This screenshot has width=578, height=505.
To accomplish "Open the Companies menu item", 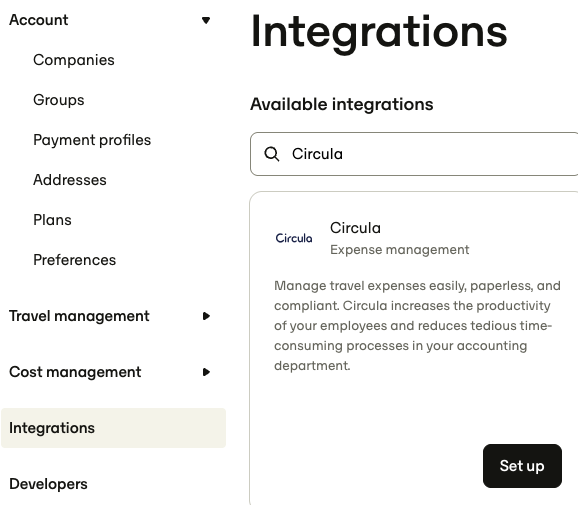I will click(x=74, y=60).
